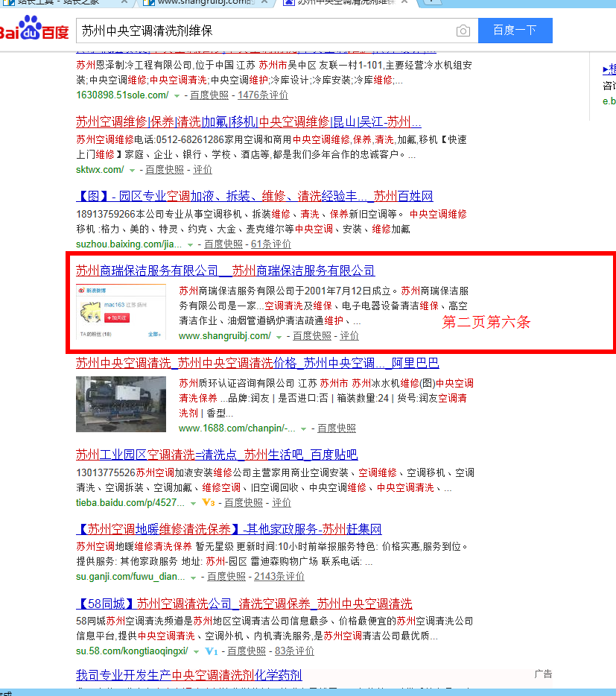
Task: Open the 苏州中央空调清洗价格 阿里巴巴 result
Action: [x=258, y=363]
